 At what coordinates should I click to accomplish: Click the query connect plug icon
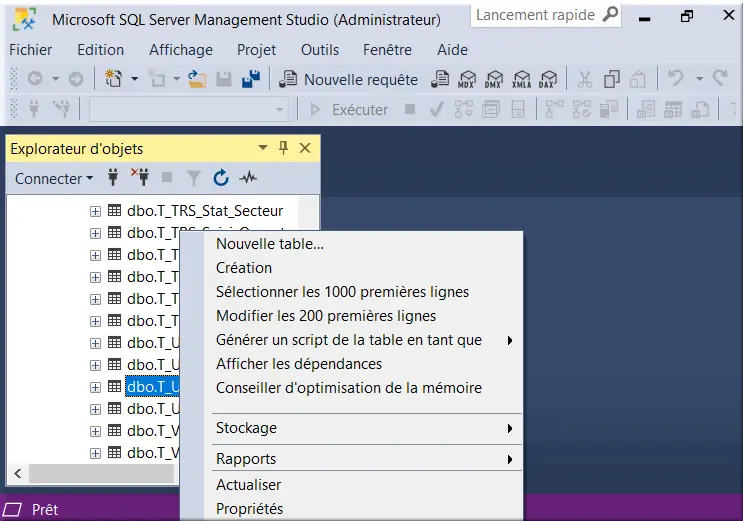click(34, 110)
